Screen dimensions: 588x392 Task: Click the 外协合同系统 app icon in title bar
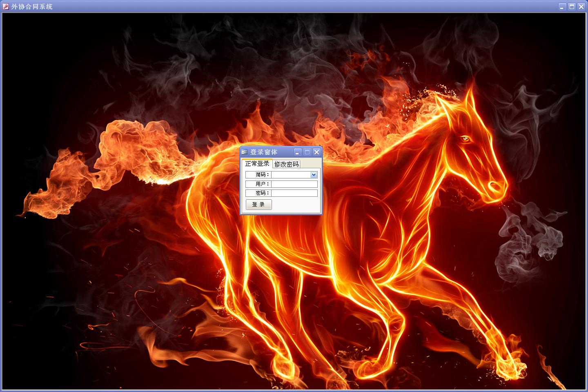pyautogui.click(x=6, y=7)
